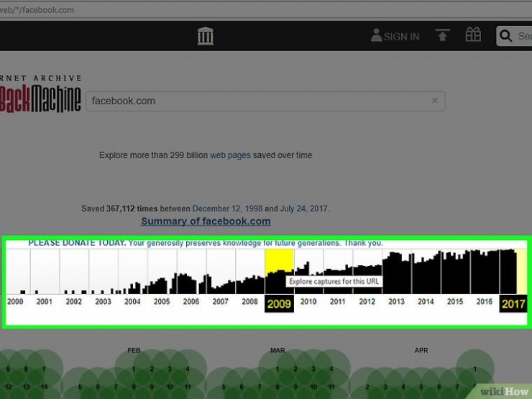532x399 pixels.
Task: Click the PLEASE DONATE TODAY banner
Action: (x=206, y=243)
